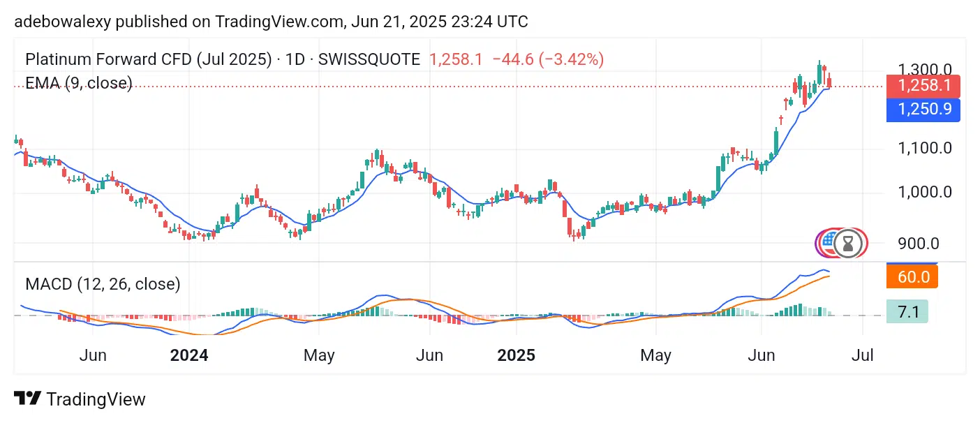Click the TradingView logo icon
Image resolution: width=980 pixels, height=423 pixels.
[27, 399]
